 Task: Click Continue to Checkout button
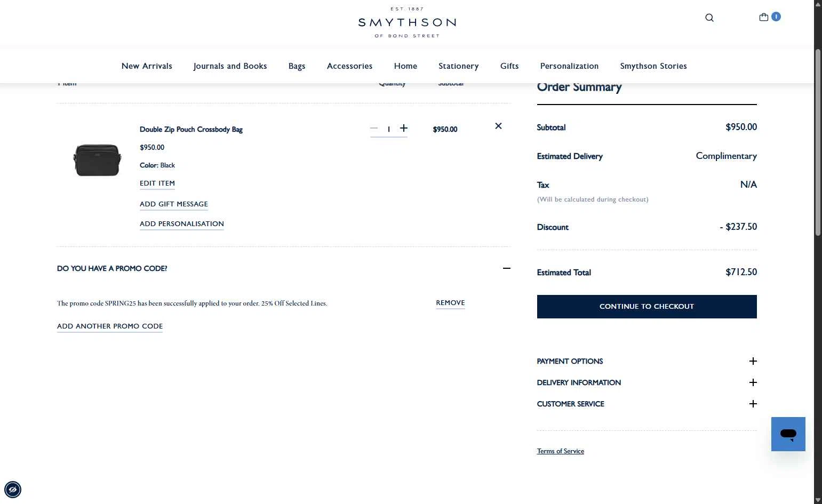(x=647, y=307)
